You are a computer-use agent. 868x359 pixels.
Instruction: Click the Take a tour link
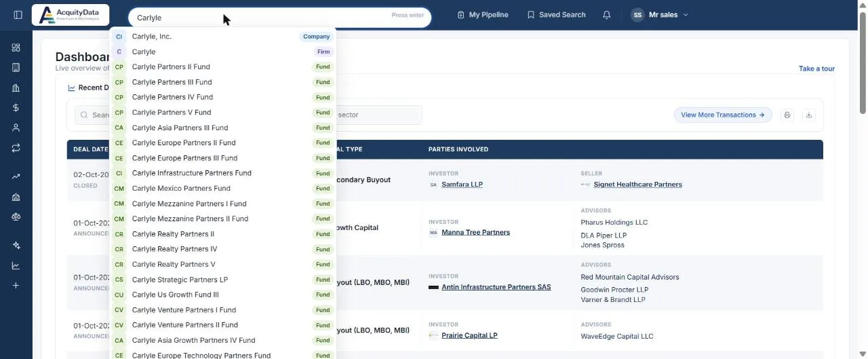click(816, 69)
